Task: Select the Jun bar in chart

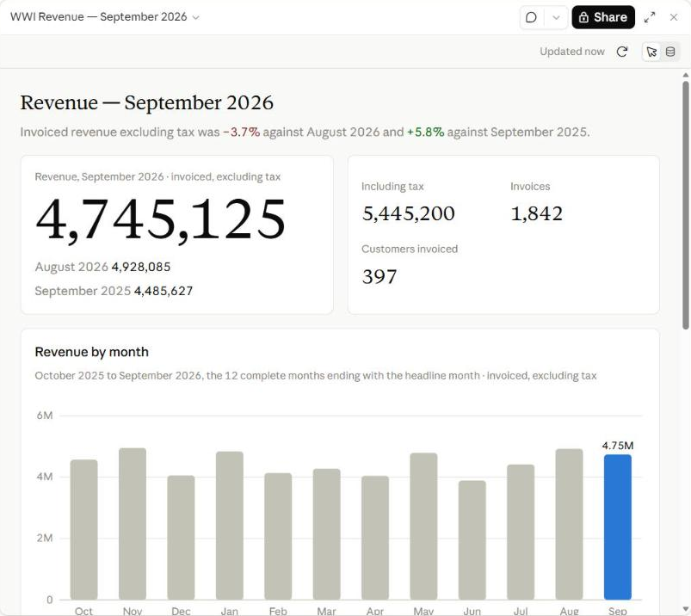Action: coord(472,540)
